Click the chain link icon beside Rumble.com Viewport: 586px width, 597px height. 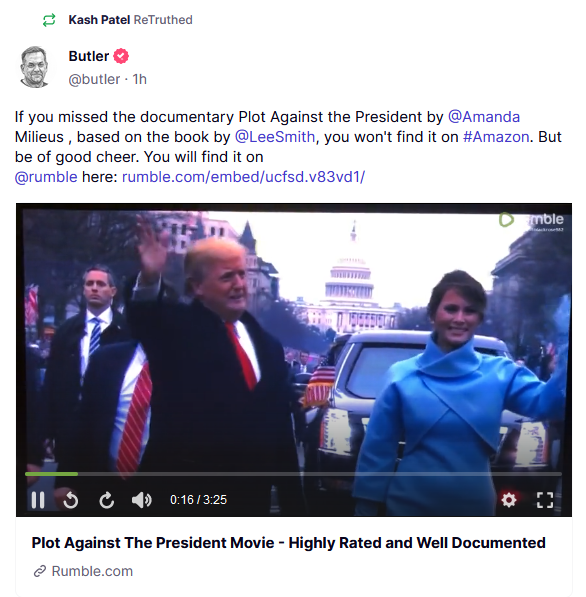40,571
